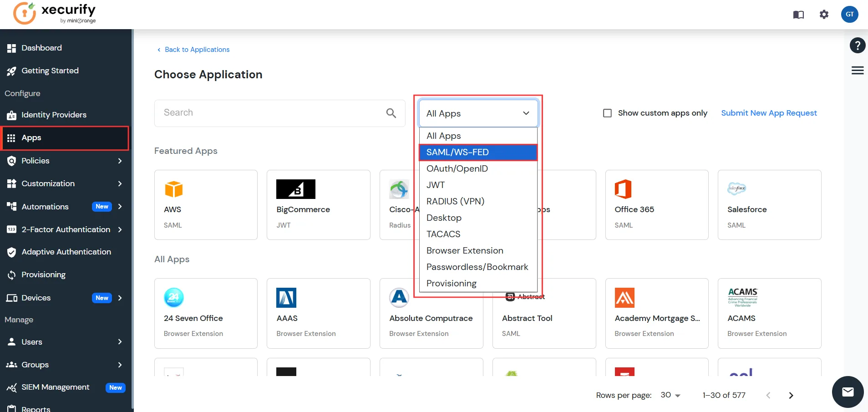
Task: Click the Salesforce cloud icon
Action: point(736,188)
